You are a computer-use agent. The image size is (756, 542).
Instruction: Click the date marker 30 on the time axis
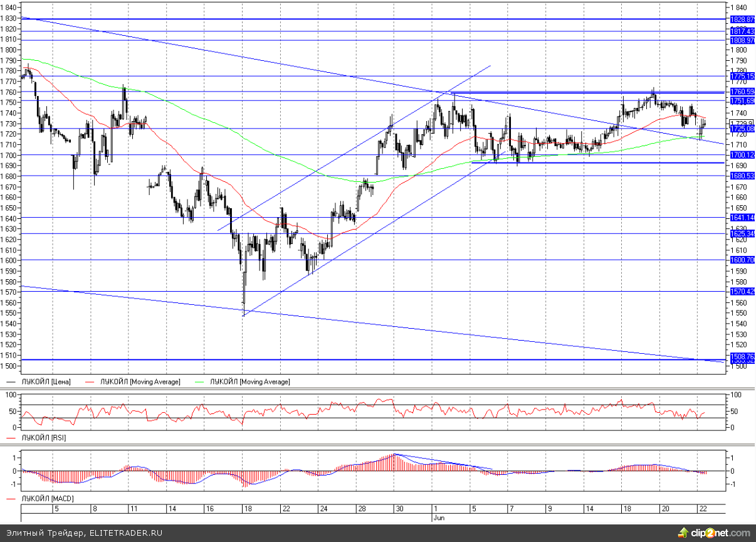click(398, 509)
